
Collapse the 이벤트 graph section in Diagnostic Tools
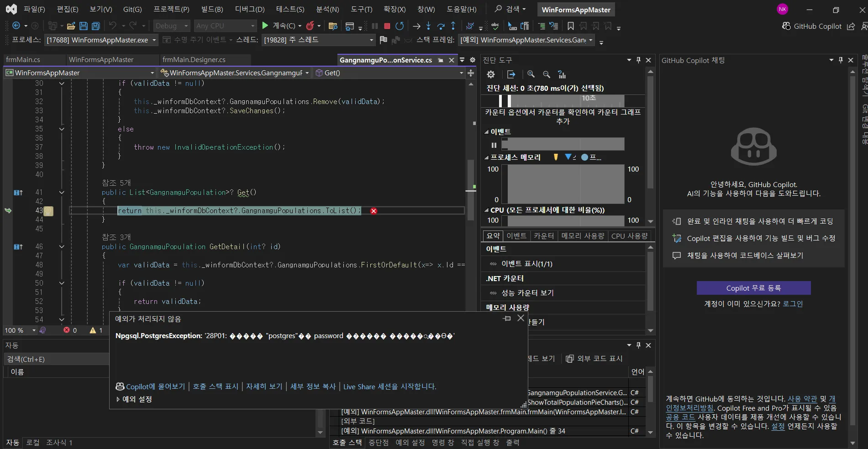pyautogui.click(x=487, y=132)
